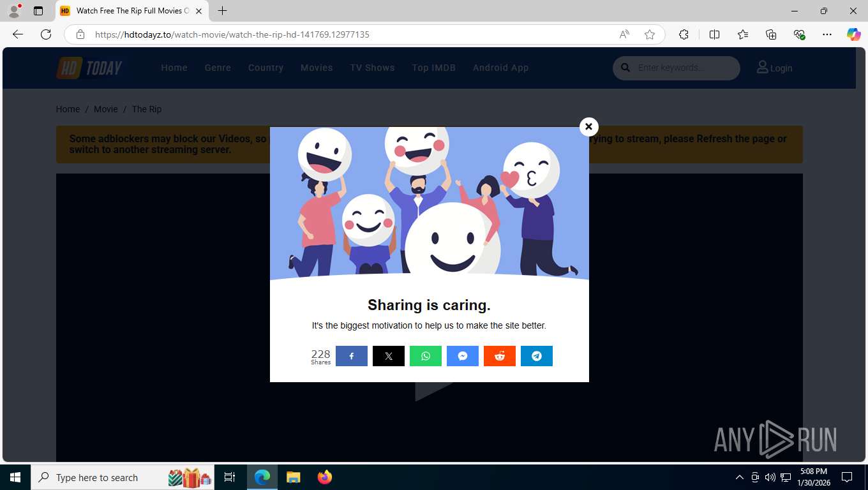Open browser Extensions puzzle icon

(684, 34)
